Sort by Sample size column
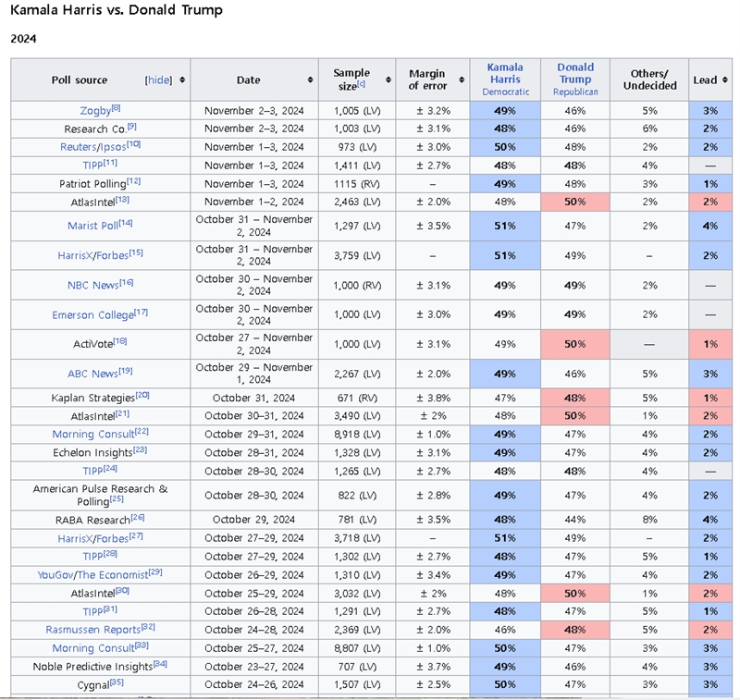 tap(387, 80)
